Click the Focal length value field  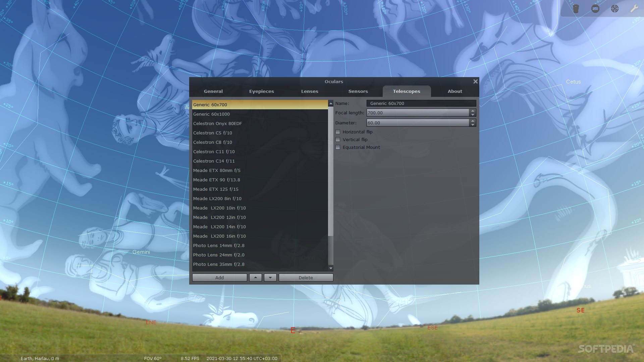(x=418, y=113)
